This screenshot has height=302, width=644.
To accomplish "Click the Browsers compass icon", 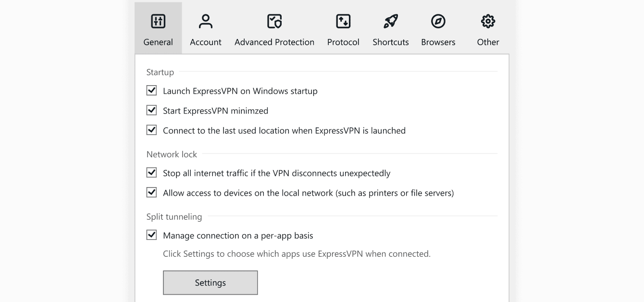I will point(438,21).
